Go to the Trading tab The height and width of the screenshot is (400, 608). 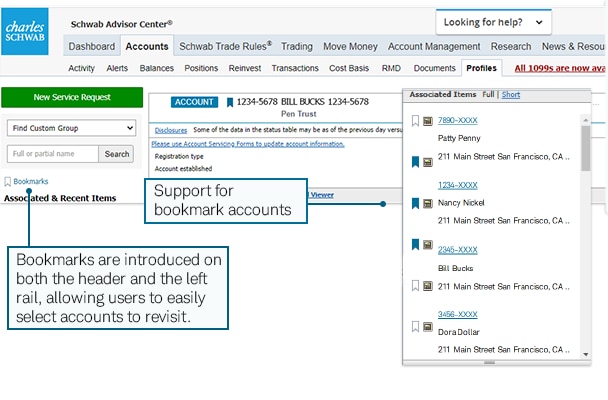(297, 46)
